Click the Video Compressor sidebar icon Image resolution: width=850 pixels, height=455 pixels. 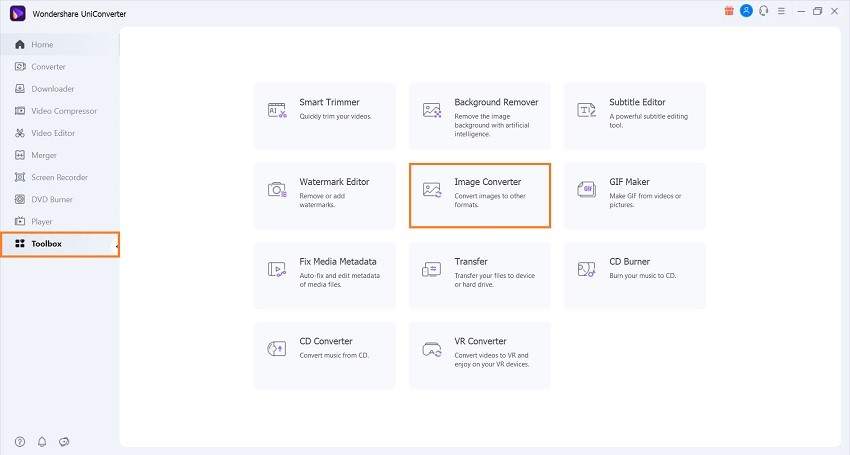pos(20,111)
